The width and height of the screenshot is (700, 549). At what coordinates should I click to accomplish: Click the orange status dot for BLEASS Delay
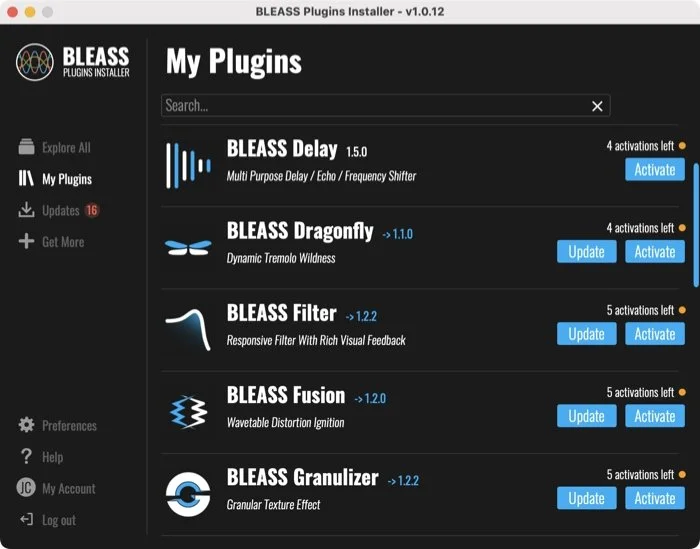[x=682, y=146]
